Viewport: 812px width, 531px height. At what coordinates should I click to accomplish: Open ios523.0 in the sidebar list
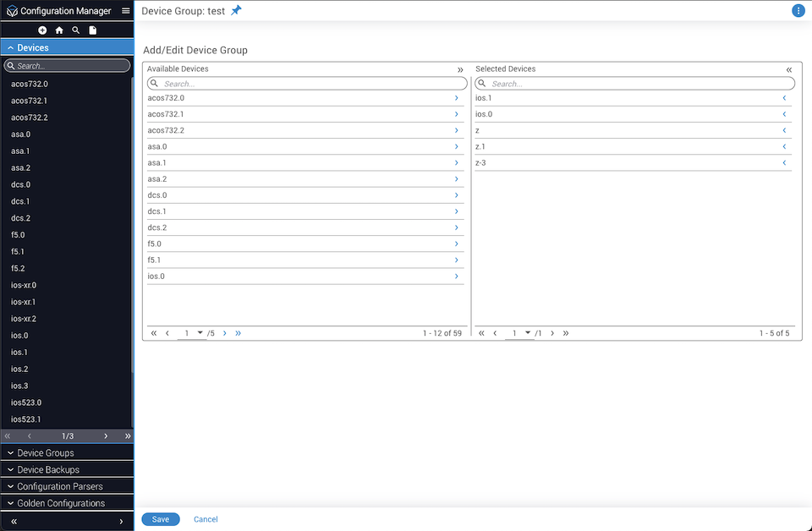(26, 402)
